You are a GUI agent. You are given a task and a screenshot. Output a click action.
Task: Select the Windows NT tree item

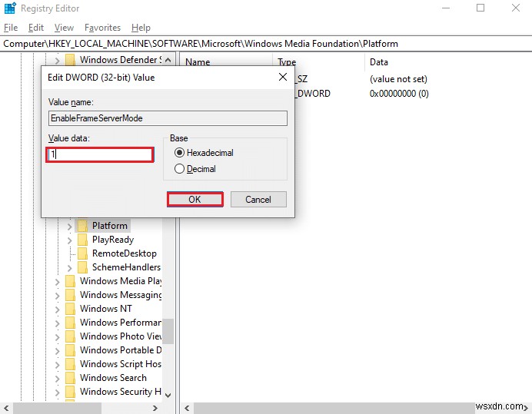[x=106, y=309]
